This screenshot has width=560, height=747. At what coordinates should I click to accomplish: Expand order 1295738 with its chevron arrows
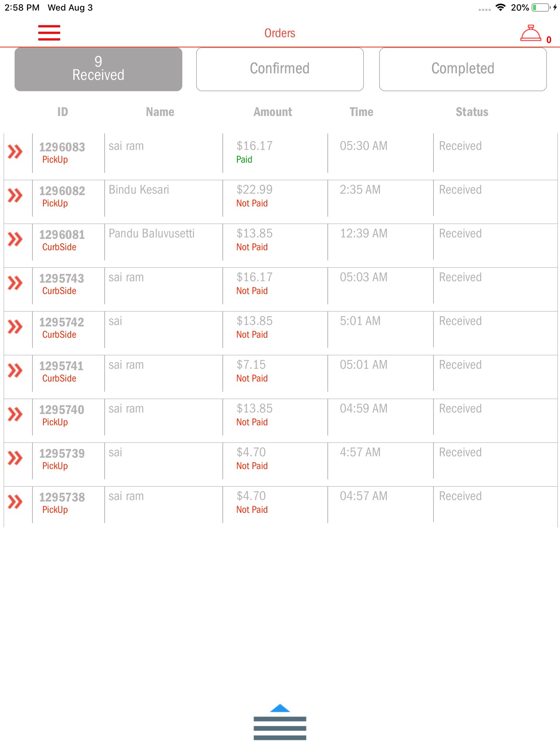point(15,502)
